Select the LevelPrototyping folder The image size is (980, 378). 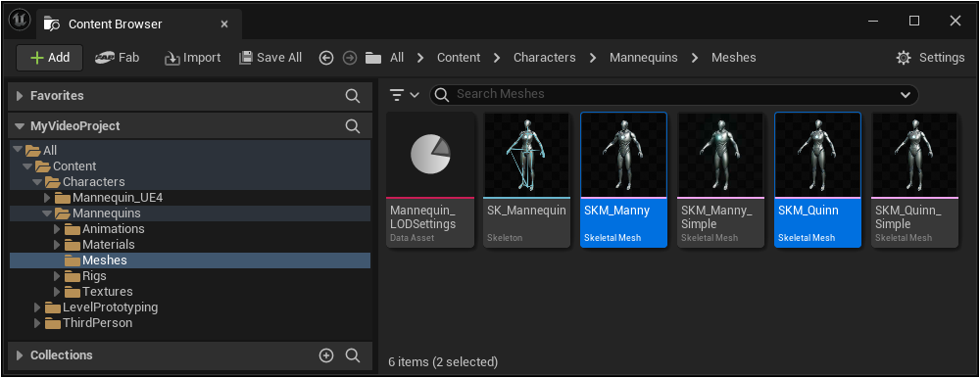(x=190, y=307)
